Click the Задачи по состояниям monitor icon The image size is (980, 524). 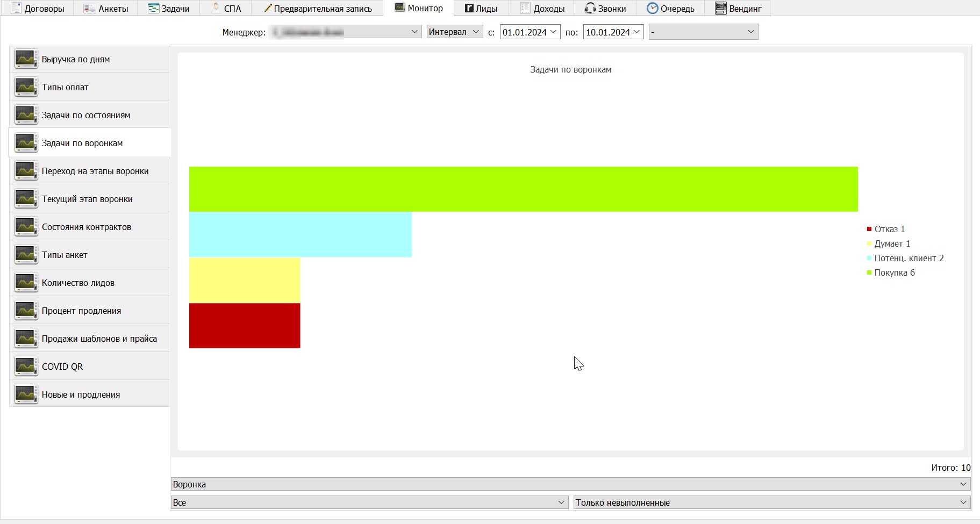click(x=26, y=115)
